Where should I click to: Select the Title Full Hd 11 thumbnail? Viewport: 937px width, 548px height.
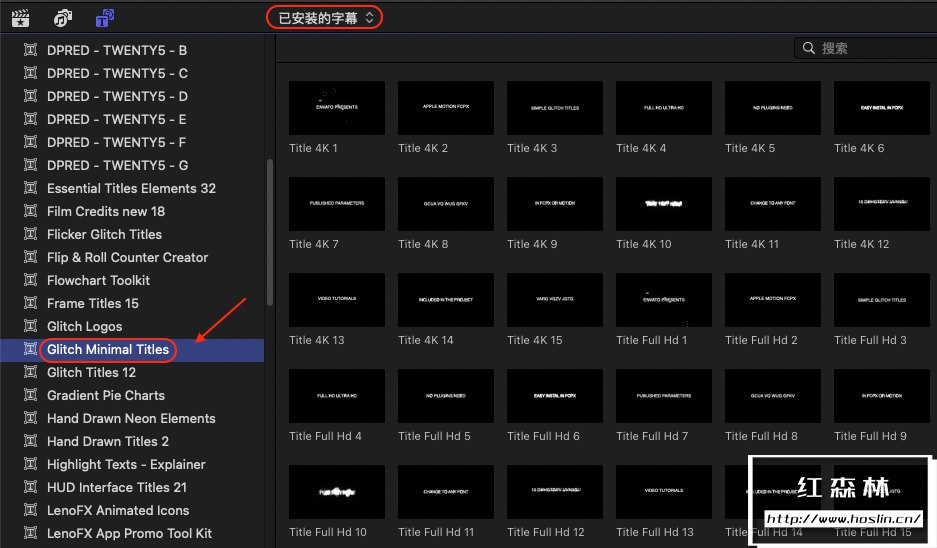[x=446, y=492]
